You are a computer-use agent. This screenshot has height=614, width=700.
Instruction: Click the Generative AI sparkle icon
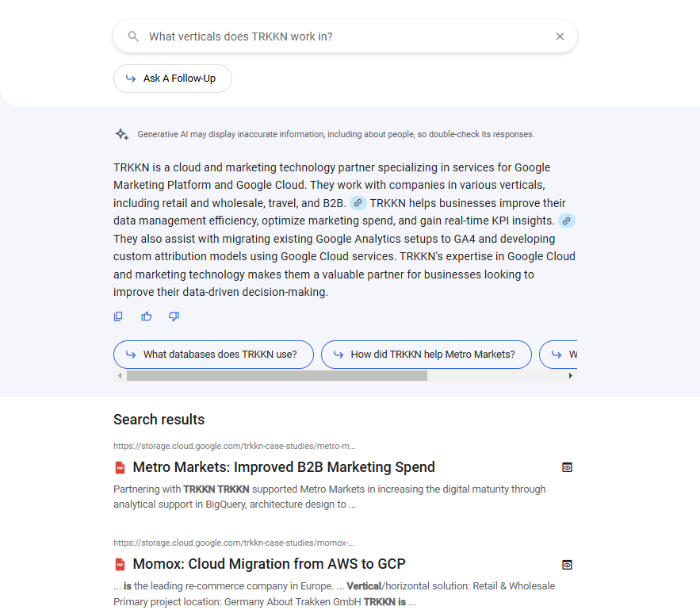[x=121, y=134]
